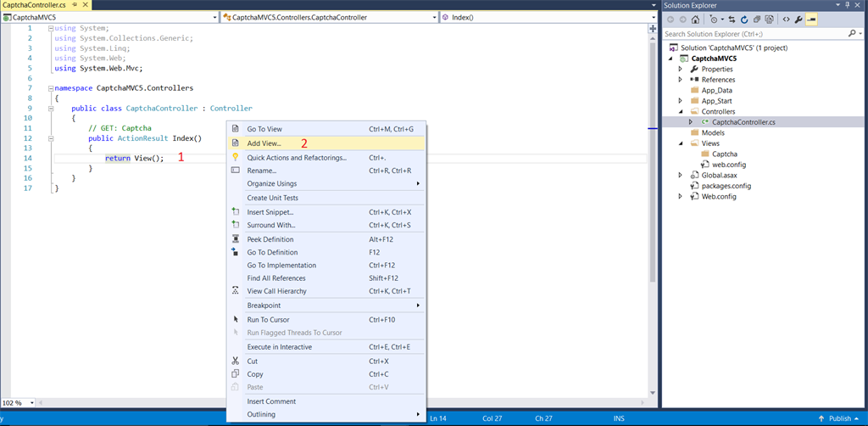This screenshot has height=426, width=868.
Task: Choose Quick Actions and Refactorings...
Action: pyautogui.click(x=326, y=158)
